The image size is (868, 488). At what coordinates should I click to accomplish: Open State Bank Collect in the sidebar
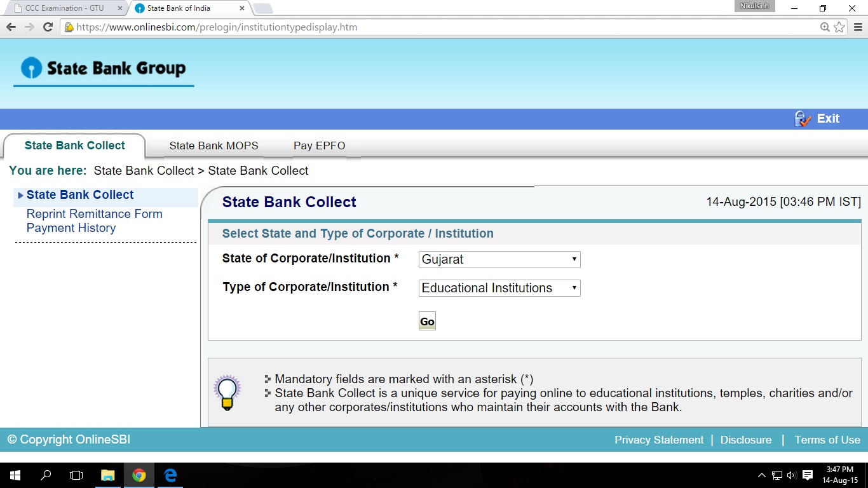click(80, 195)
